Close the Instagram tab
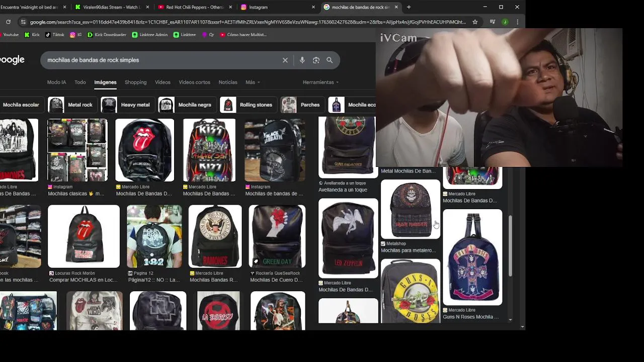Image resolution: width=644 pixels, height=362 pixels. pyautogui.click(x=313, y=7)
